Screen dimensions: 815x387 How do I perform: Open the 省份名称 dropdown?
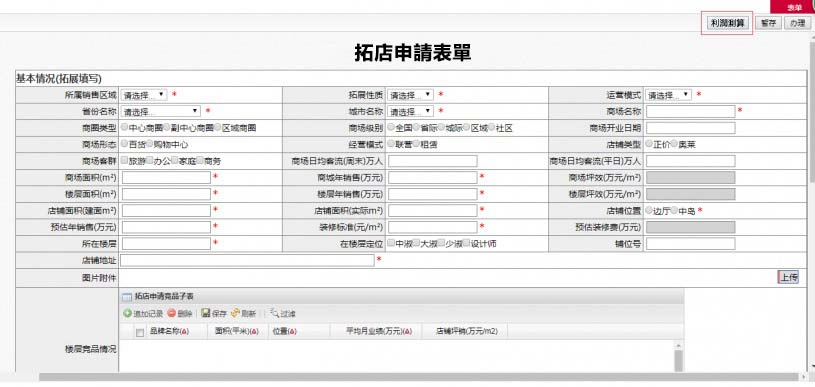click(x=161, y=111)
